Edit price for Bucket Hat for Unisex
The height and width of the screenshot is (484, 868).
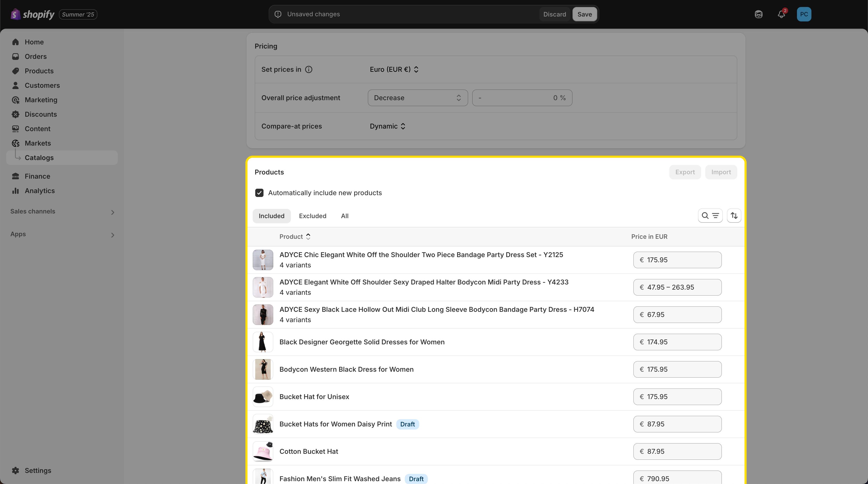tap(677, 397)
